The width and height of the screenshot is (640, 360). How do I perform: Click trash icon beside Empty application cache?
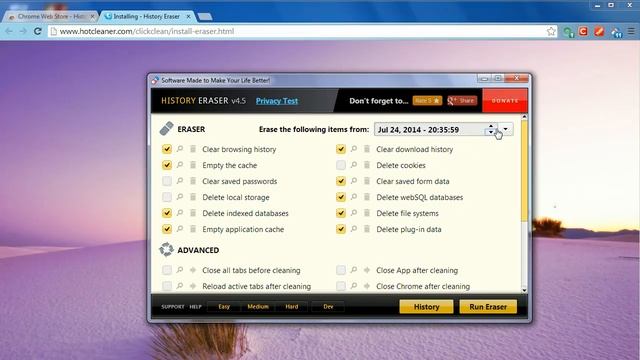[x=193, y=229]
